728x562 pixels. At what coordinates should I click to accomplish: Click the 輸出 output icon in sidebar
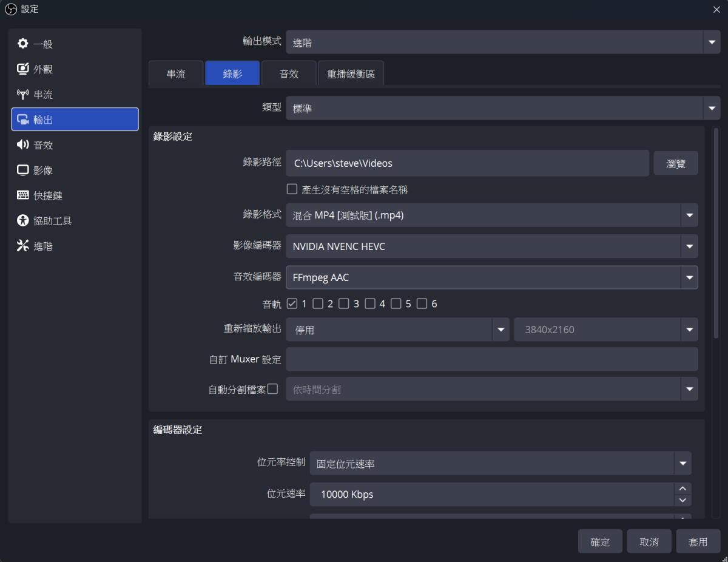click(23, 120)
